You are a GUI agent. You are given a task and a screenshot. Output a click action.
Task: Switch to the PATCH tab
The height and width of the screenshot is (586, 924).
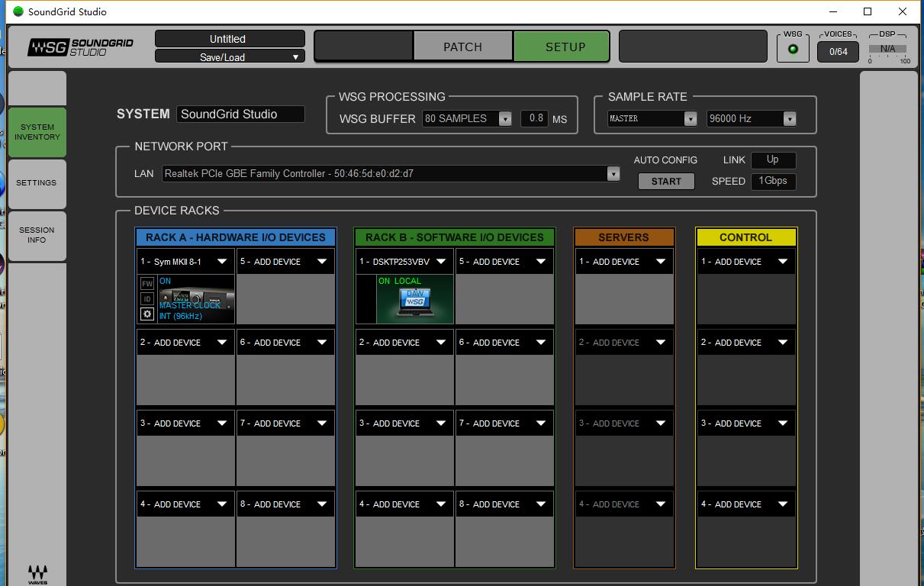(462, 47)
